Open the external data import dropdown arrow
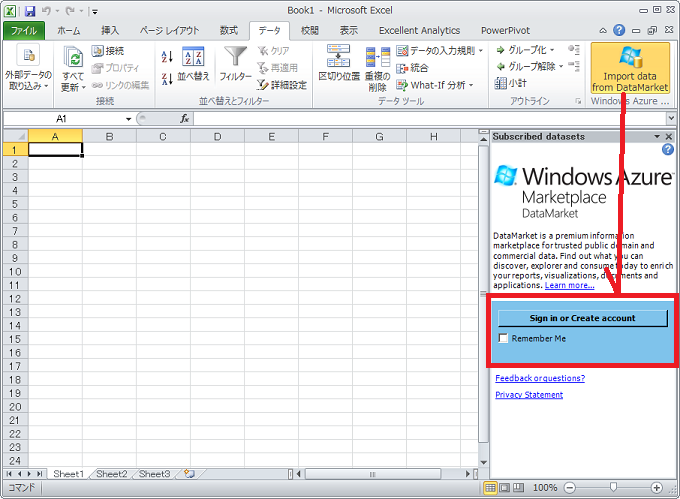Image resolution: width=680 pixels, height=499 pixels. coord(46,86)
